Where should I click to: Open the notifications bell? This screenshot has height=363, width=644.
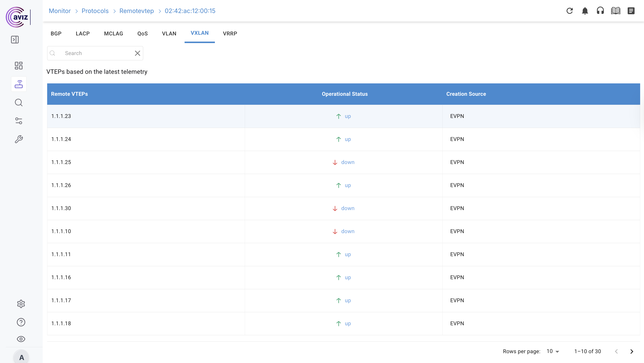tap(585, 11)
